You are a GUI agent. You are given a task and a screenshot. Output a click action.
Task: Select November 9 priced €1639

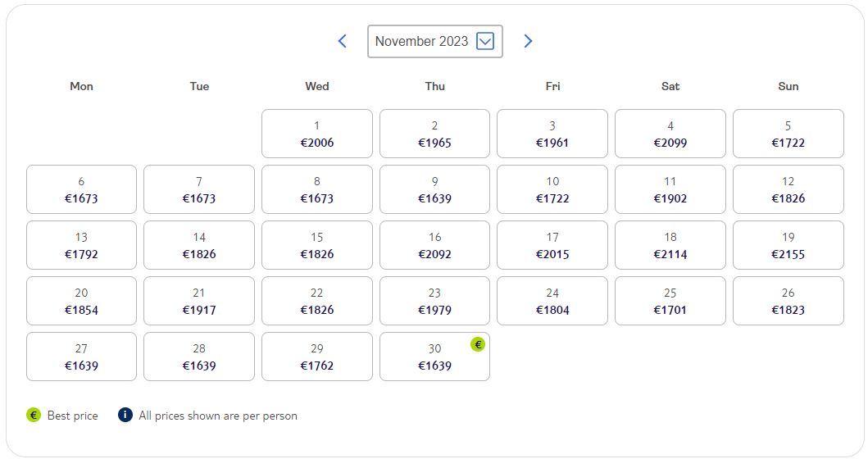[435, 189]
